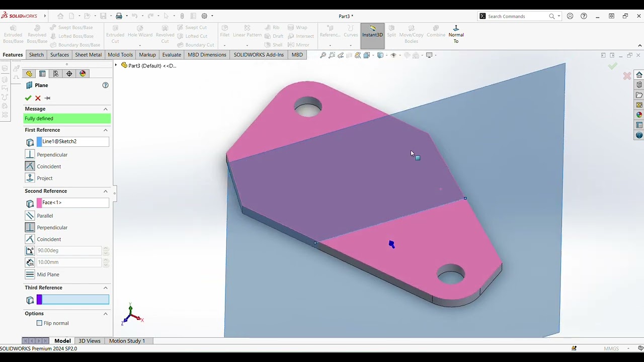Open Appearances tab in right task pane
Viewport: 644px width, 362px height.
tap(639, 115)
